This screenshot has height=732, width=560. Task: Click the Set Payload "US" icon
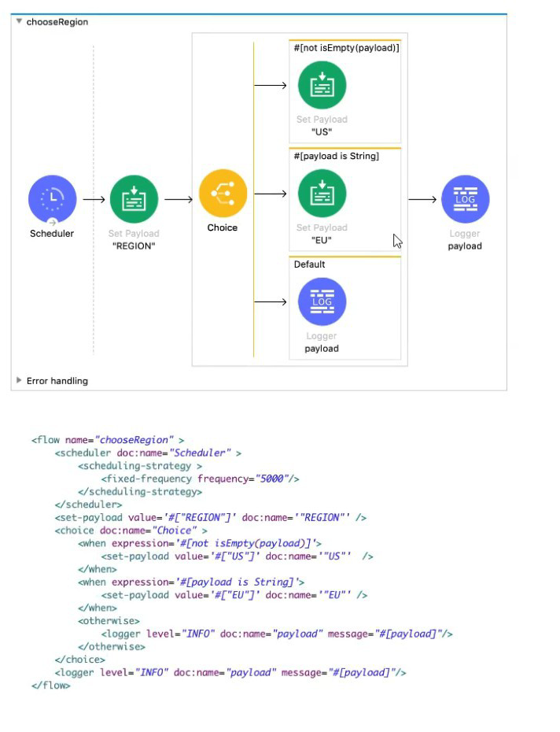pos(322,85)
